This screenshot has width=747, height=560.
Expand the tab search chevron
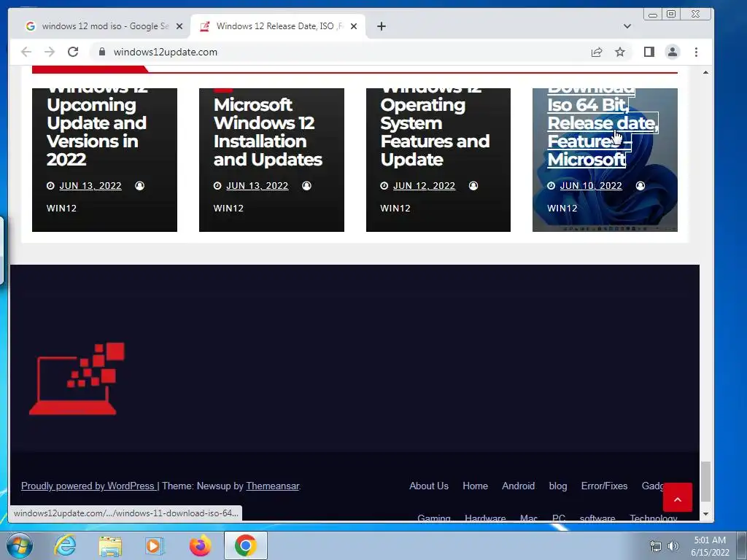[x=627, y=26]
